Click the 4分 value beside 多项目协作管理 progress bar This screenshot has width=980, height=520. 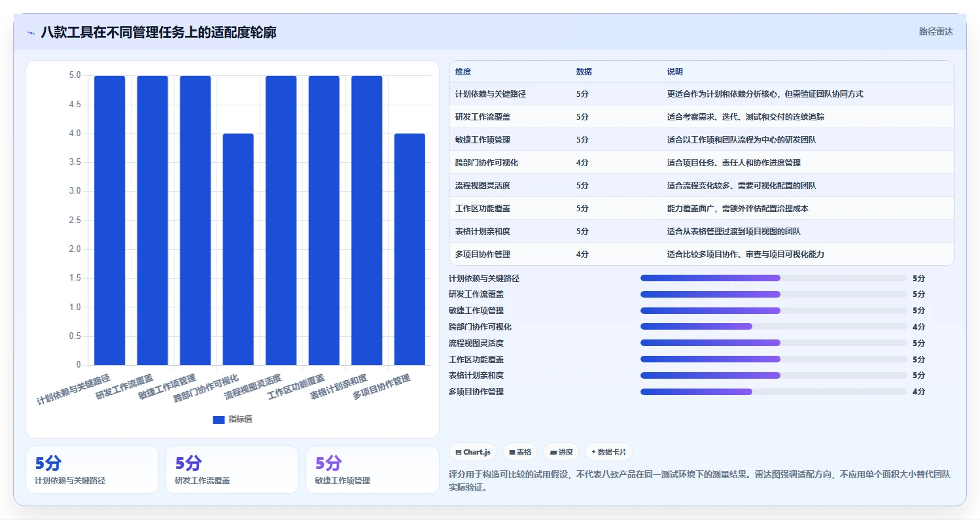pos(919,392)
